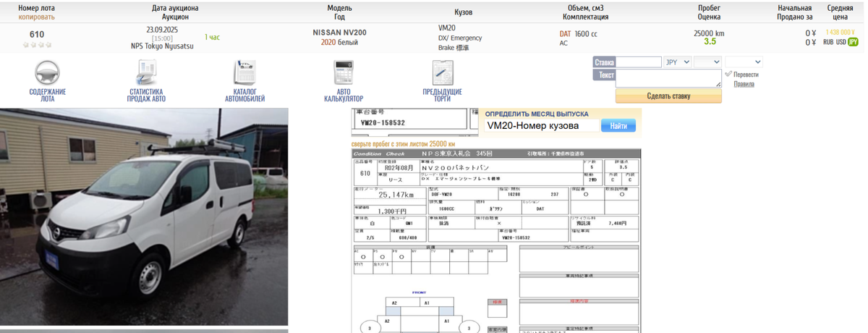Image resolution: width=868 pixels, height=333 pixels.
Task: Click the 23.09.2025 auction date
Action: (162, 30)
